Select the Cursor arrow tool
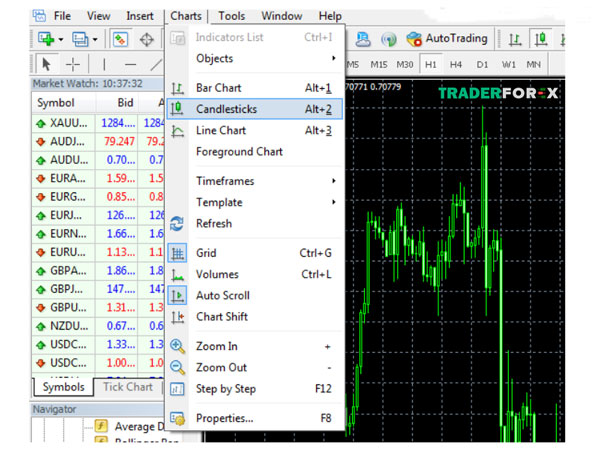 46,64
